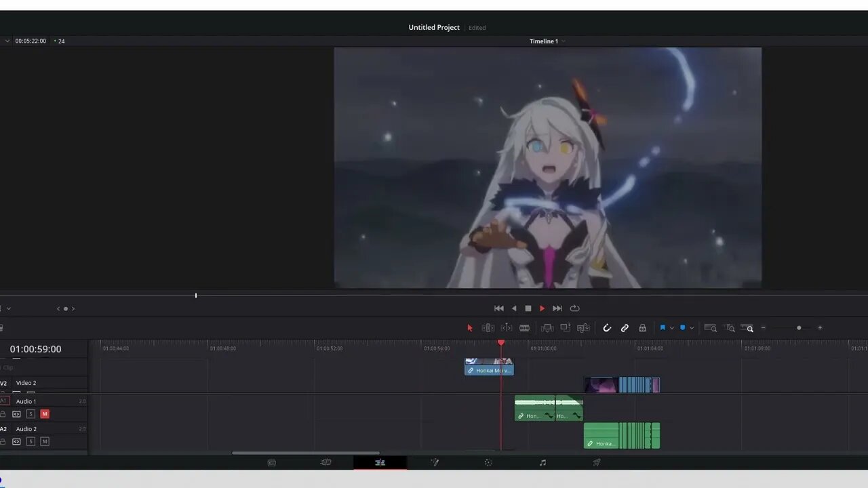Select the Audio 2 track name

point(26,429)
